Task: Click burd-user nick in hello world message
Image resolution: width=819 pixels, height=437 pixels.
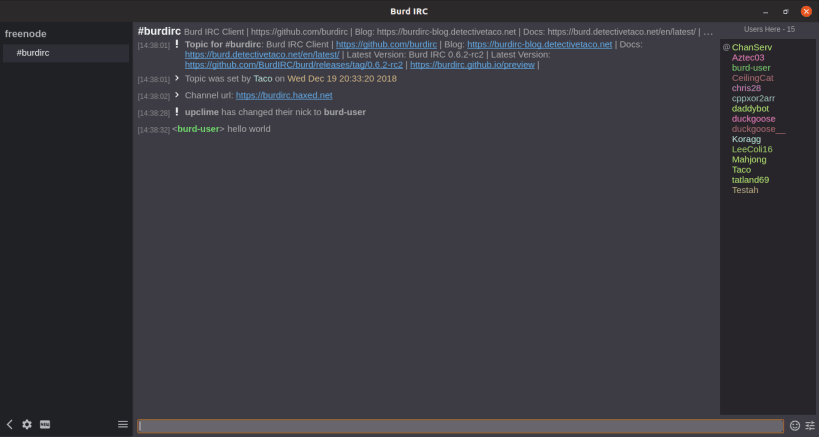Action: 198,129
